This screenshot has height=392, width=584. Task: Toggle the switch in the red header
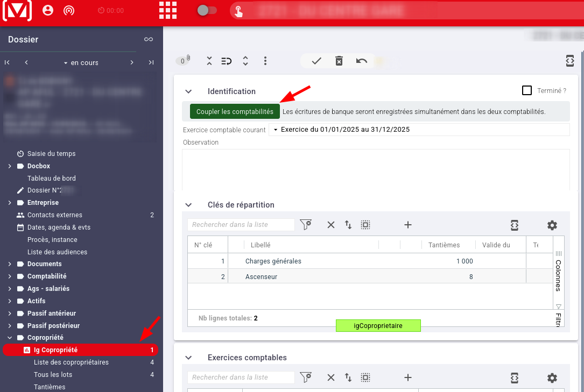[x=207, y=10]
